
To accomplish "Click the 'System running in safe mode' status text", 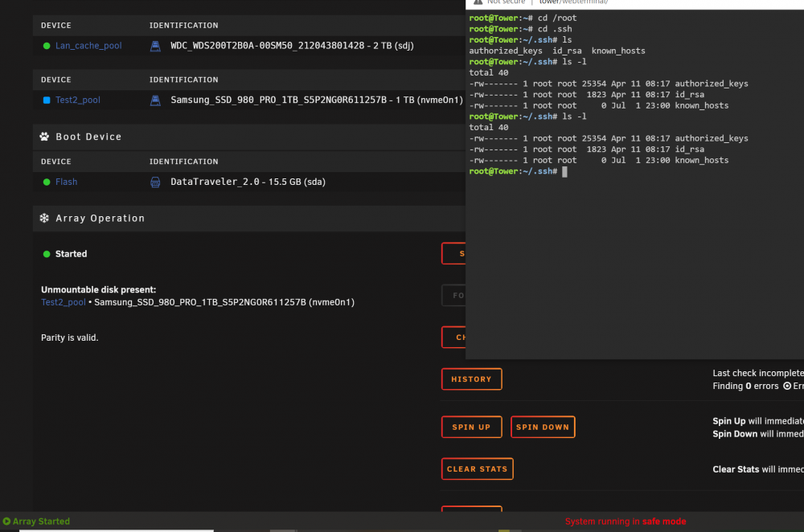I will click(x=625, y=522).
